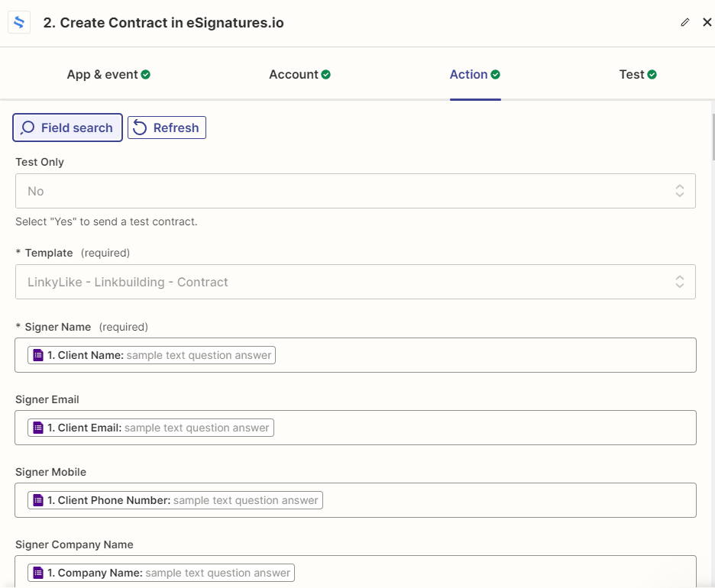Click the Signer Mobile input field

355,500
